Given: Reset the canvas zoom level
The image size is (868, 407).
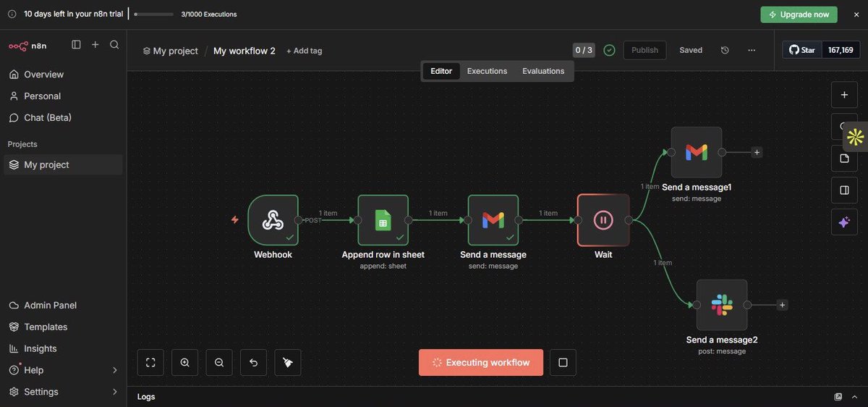Looking at the screenshot, I should coord(253,363).
